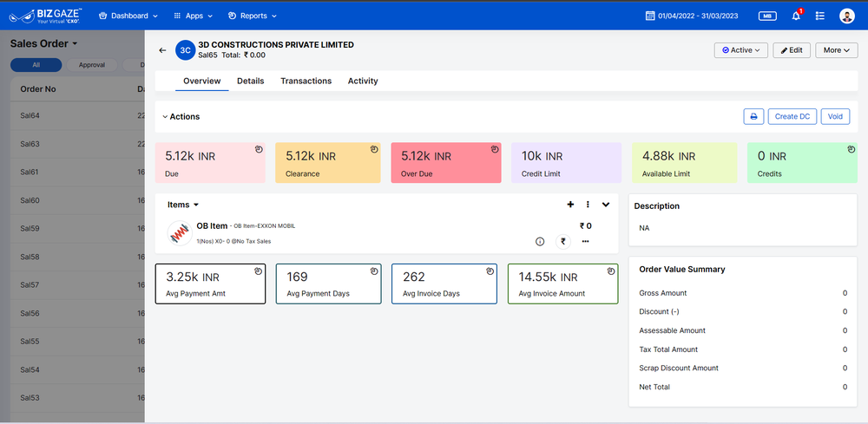868x424 pixels.
Task: Refresh the Due card
Action: click(259, 149)
